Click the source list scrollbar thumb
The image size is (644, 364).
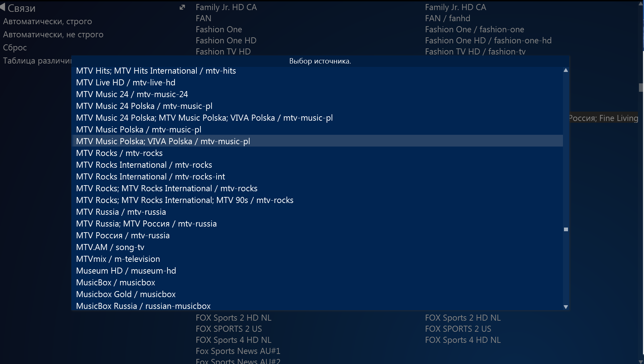pos(566,229)
